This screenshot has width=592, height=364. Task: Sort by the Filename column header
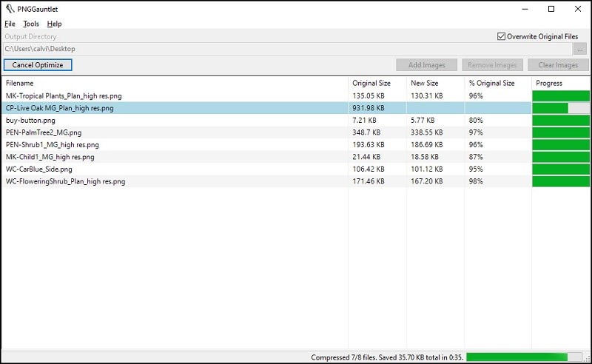coord(175,83)
